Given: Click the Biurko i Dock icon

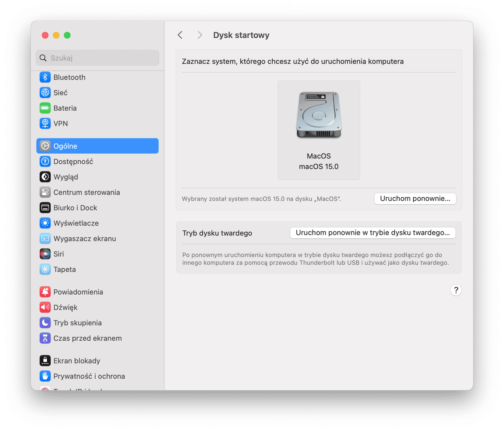Looking at the screenshot, I should (45, 208).
